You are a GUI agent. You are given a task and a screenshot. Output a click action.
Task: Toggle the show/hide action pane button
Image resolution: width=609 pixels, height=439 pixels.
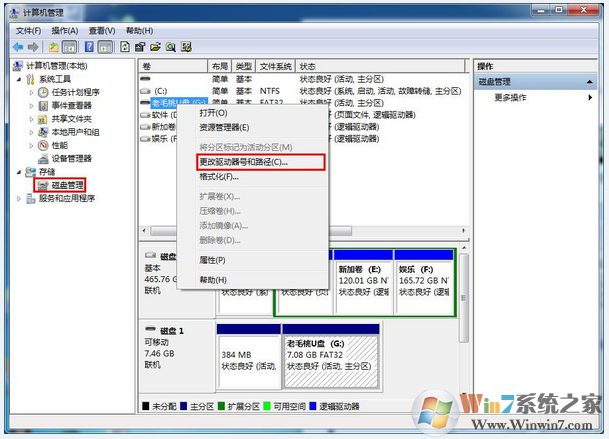(105, 47)
